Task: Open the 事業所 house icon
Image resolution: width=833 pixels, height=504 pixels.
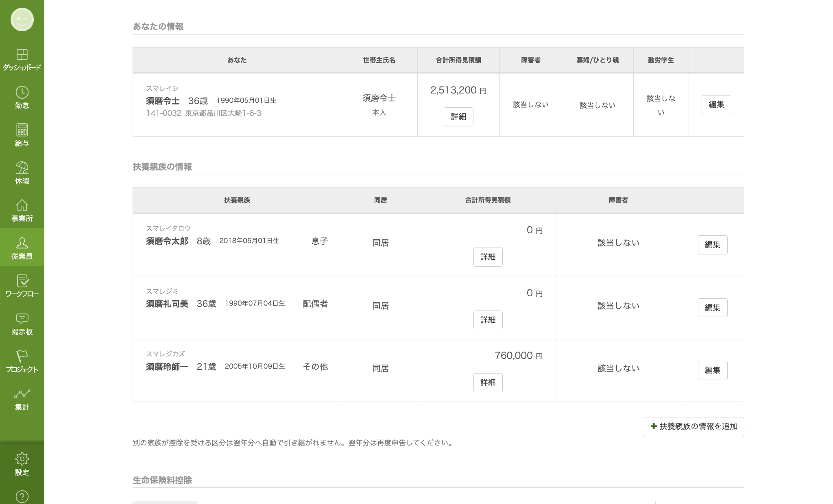Action: (22, 205)
